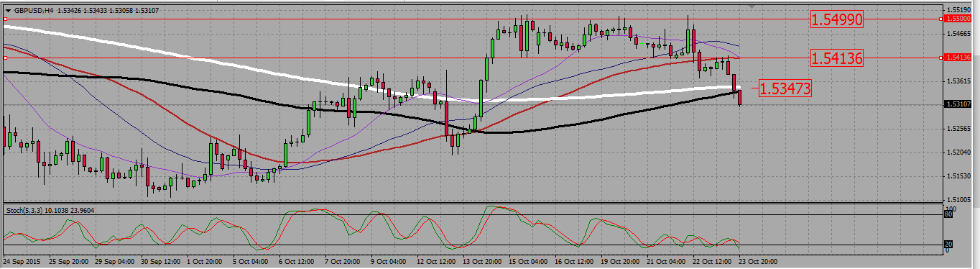The height and width of the screenshot is (269, 980).
Task: Click the chart shift triangle marker at top
Action: click(x=752, y=6)
